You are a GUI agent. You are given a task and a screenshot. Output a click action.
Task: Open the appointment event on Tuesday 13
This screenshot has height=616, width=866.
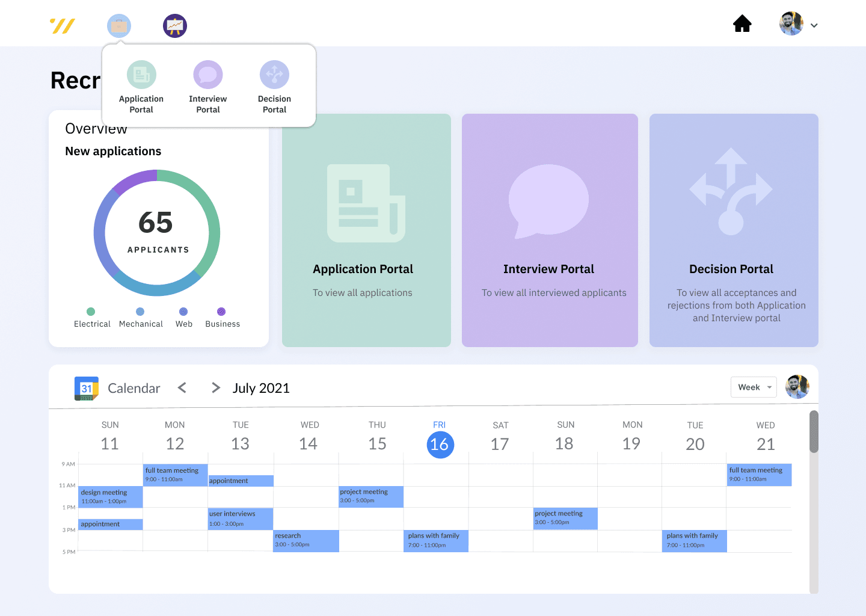(x=241, y=481)
